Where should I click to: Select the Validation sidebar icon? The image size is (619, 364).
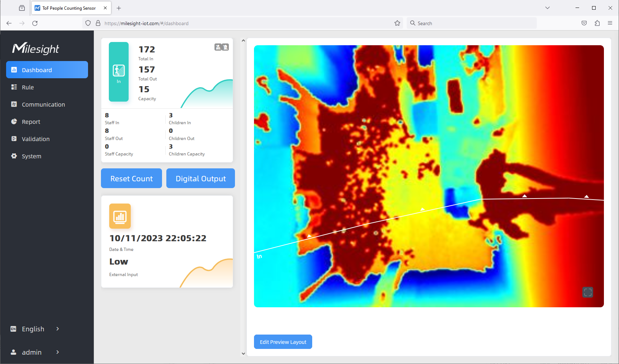[14, 139]
